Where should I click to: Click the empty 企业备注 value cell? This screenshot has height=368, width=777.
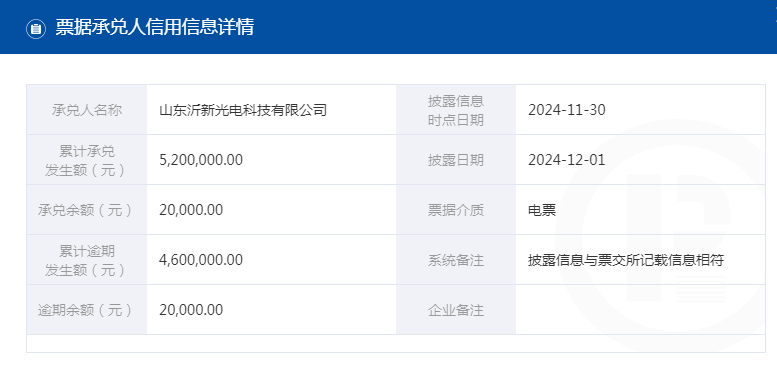point(641,310)
